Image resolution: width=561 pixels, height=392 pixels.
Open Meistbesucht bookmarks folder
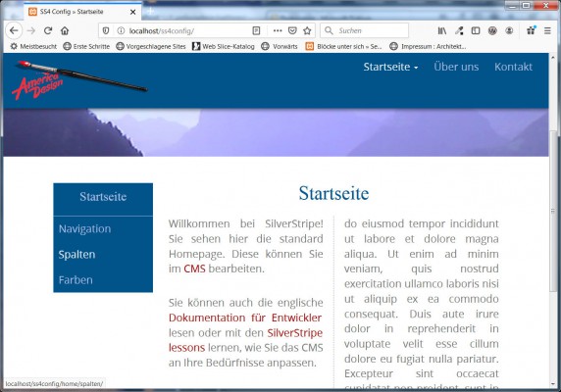coord(33,46)
